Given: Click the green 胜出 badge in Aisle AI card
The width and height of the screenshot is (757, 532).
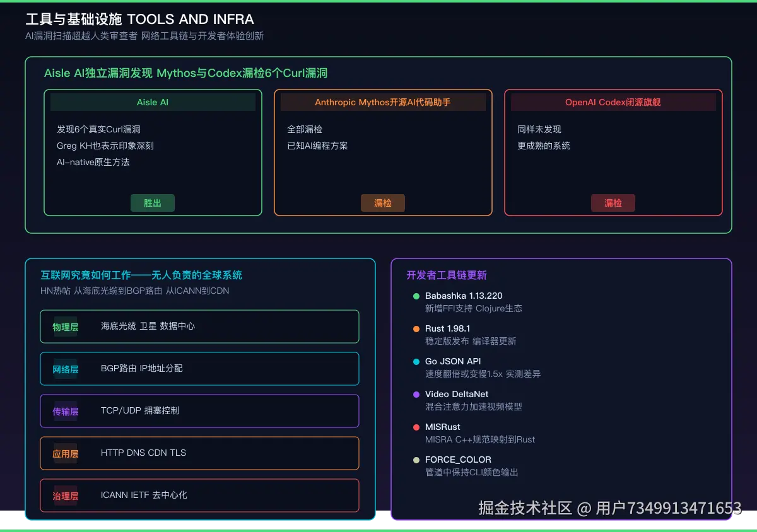Looking at the screenshot, I should (x=153, y=203).
